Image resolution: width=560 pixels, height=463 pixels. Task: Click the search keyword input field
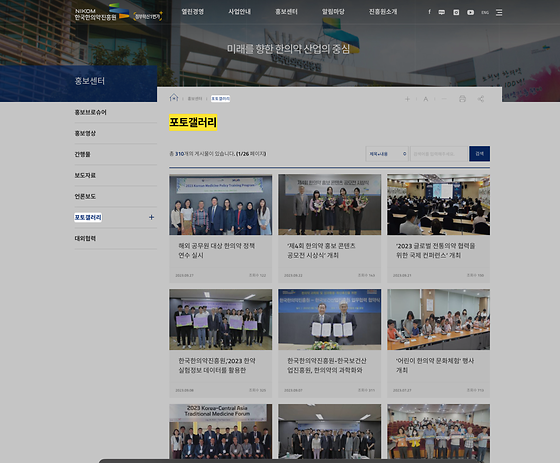pyautogui.click(x=439, y=154)
